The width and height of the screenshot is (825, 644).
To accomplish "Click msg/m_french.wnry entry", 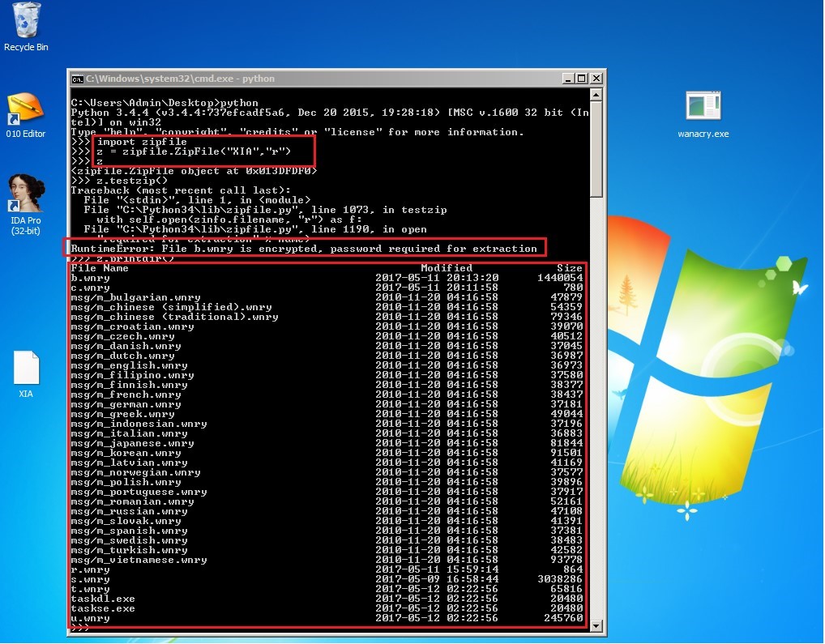I will coord(126,395).
